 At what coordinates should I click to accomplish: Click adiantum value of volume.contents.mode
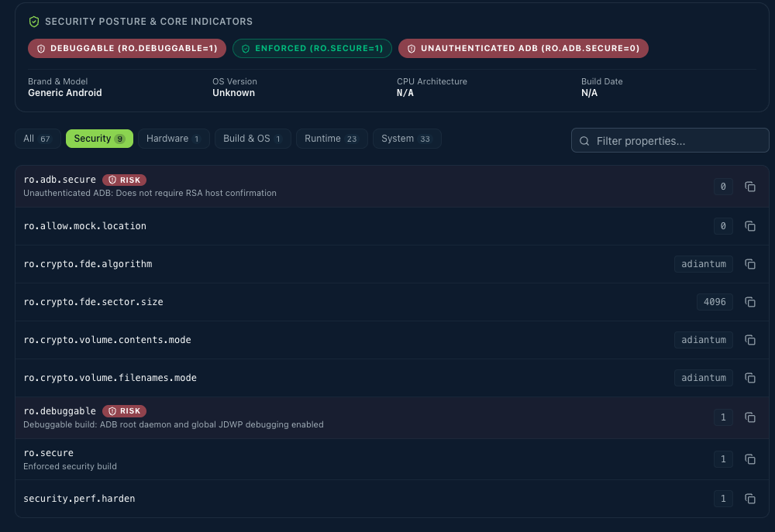[x=704, y=340]
